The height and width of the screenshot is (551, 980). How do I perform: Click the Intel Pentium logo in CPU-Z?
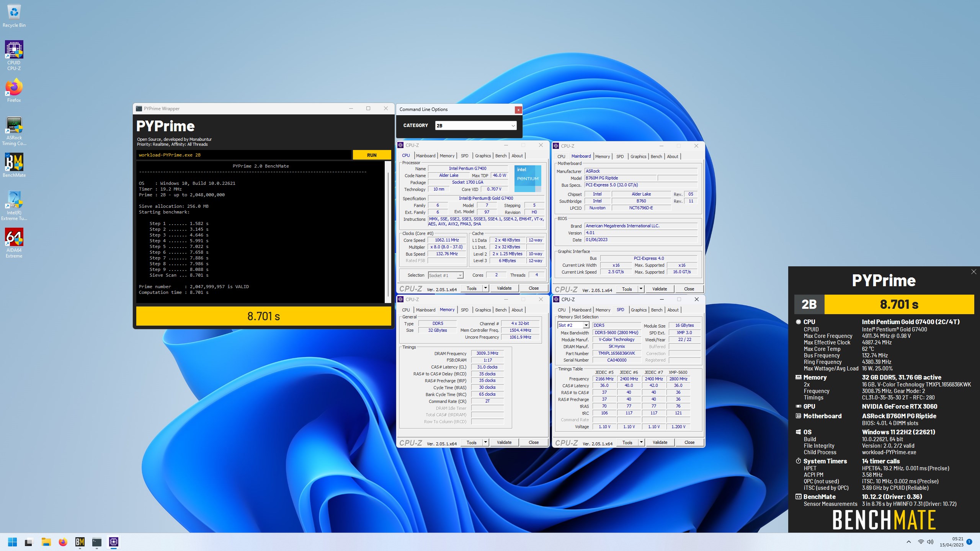tap(528, 179)
